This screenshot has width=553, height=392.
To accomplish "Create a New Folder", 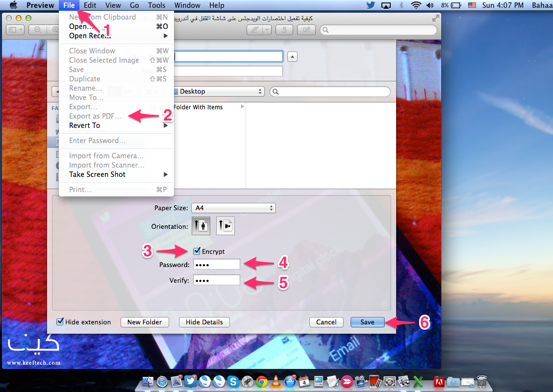I will point(145,322).
